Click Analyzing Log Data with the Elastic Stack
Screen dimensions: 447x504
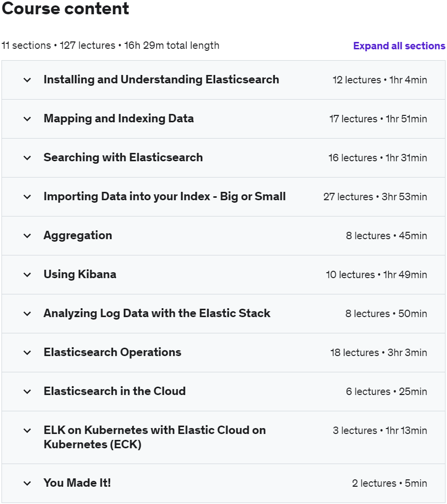tap(157, 313)
